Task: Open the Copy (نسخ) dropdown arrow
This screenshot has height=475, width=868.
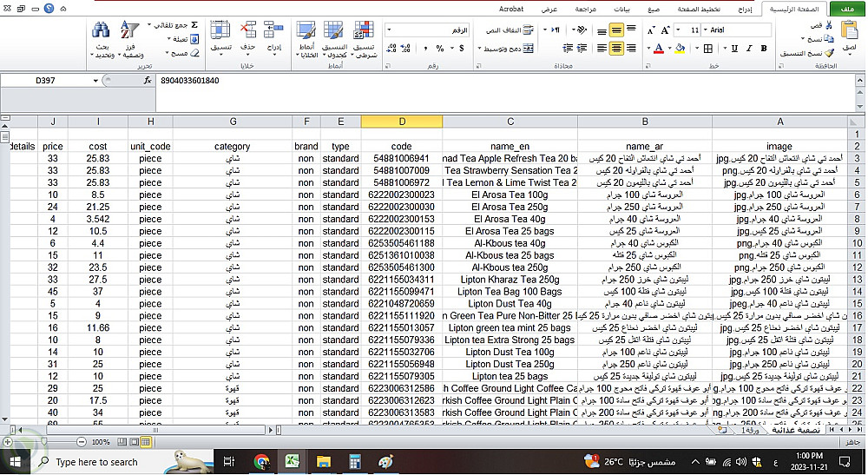Action: pos(803,39)
